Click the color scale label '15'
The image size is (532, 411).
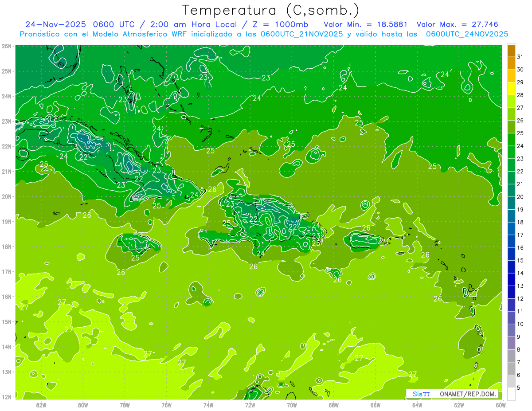pos(520,261)
